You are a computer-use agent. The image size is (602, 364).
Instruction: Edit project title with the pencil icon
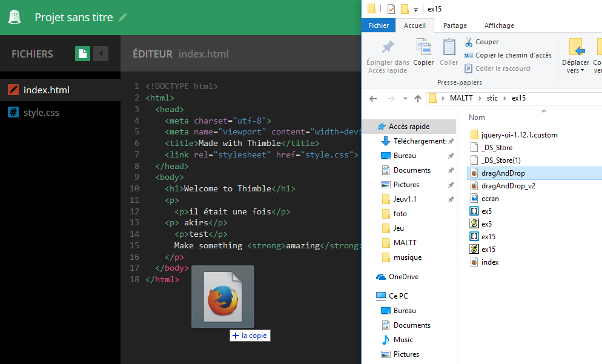tap(122, 18)
